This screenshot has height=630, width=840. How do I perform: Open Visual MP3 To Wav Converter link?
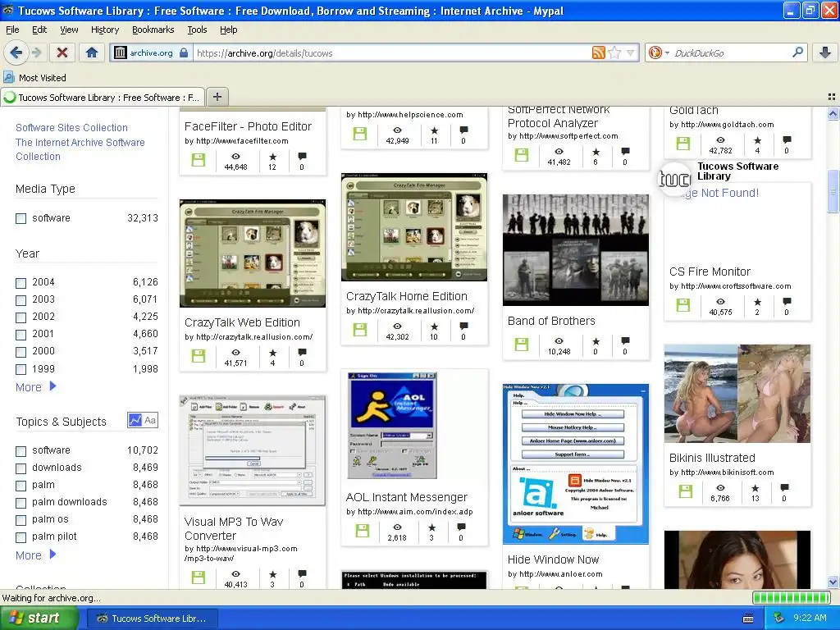(234, 528)
